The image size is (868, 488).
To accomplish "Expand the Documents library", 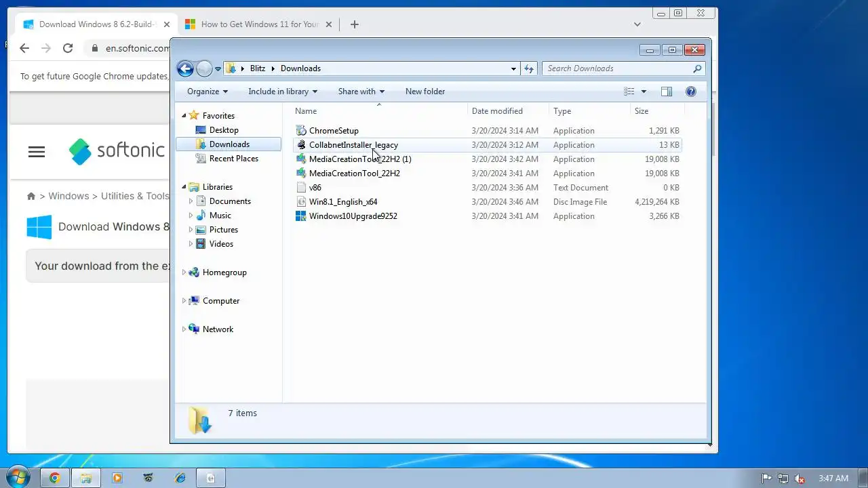I will (x=191, y=201).
